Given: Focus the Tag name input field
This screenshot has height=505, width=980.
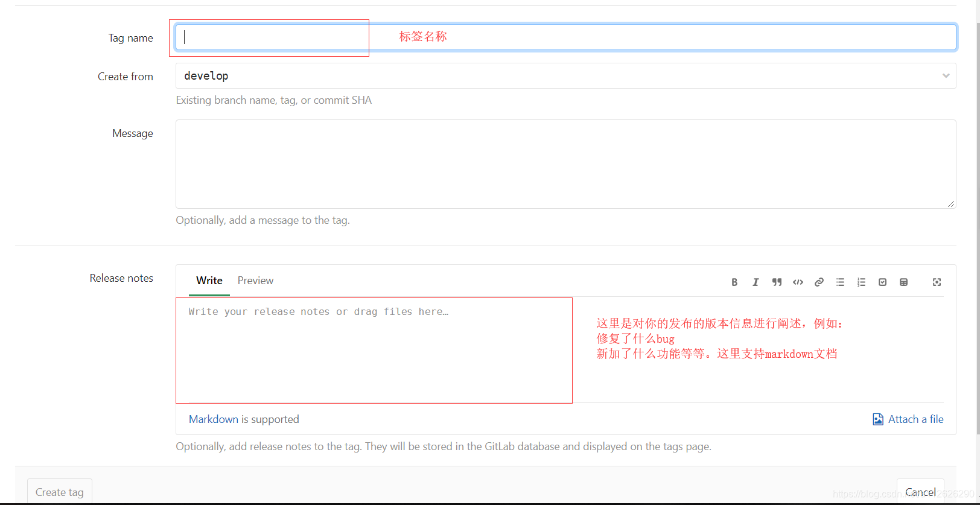Looking at the screenshot, I should click(x=565, y=37).
